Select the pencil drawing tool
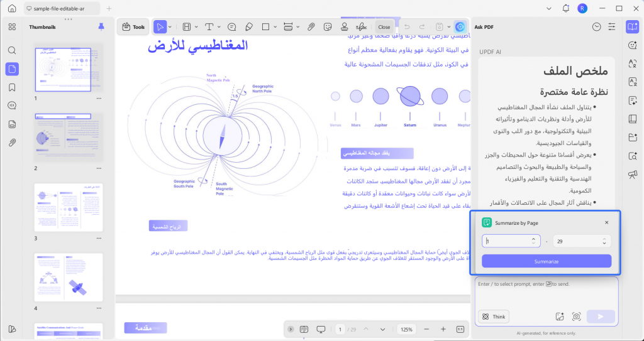This screenshot has width=644, height=341. [248, 27]
